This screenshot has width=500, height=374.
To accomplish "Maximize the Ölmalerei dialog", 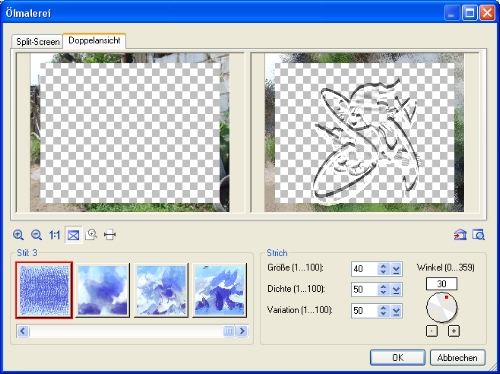I will pyautogui.click(x=469, y=13).
